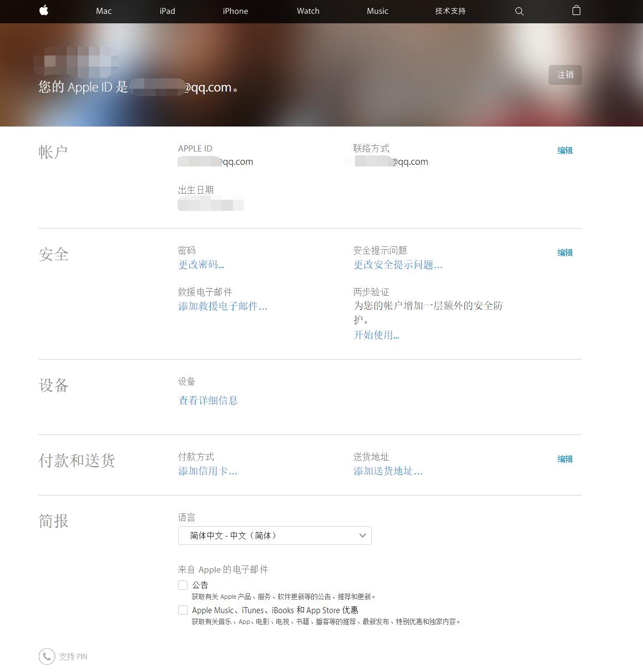643x672 pixels.
Task: Click the search magnifier icon
Action: click(518, 11)
